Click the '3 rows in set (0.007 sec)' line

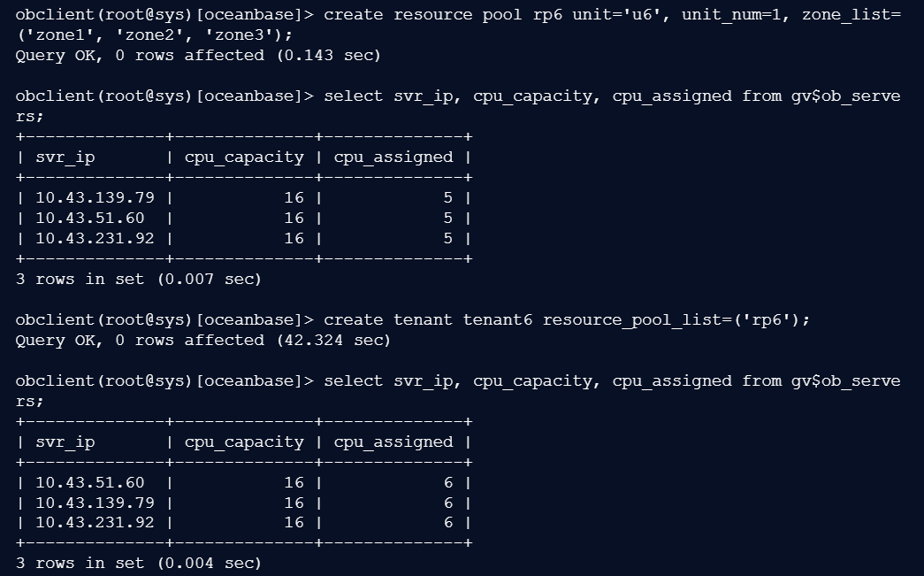[138, 279]
